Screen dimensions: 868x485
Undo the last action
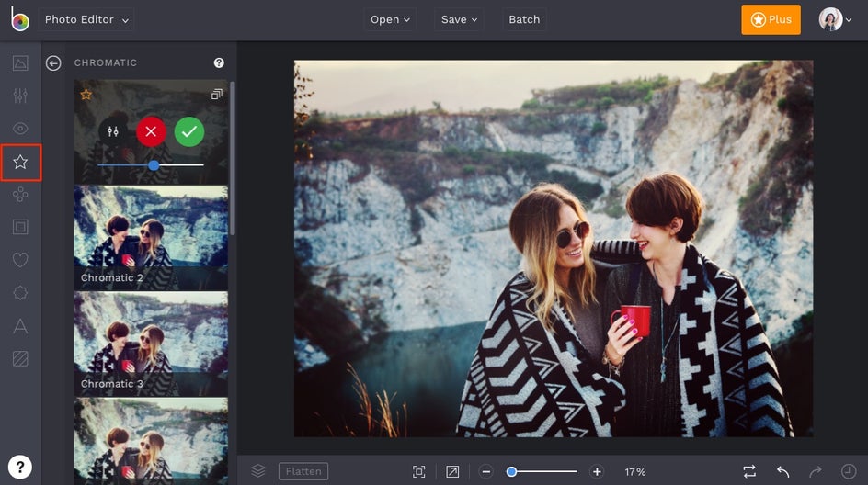(x=782, y=471)
